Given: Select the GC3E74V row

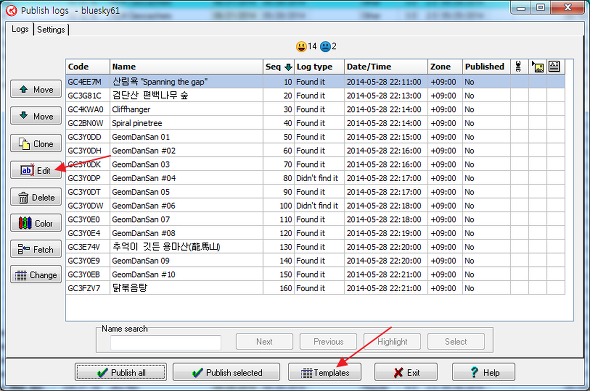Looking at the screenshot, I should pyautogui.click(x=315, y=247).
